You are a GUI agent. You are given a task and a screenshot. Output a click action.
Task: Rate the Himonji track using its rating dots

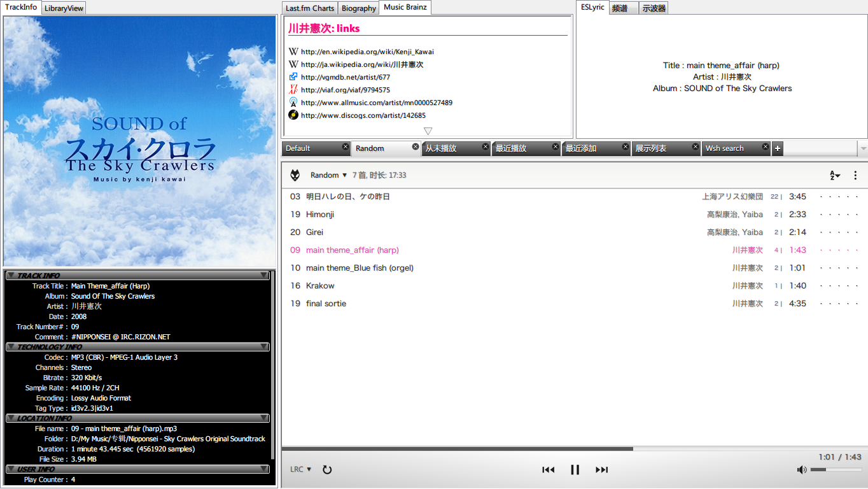[839, 215]
